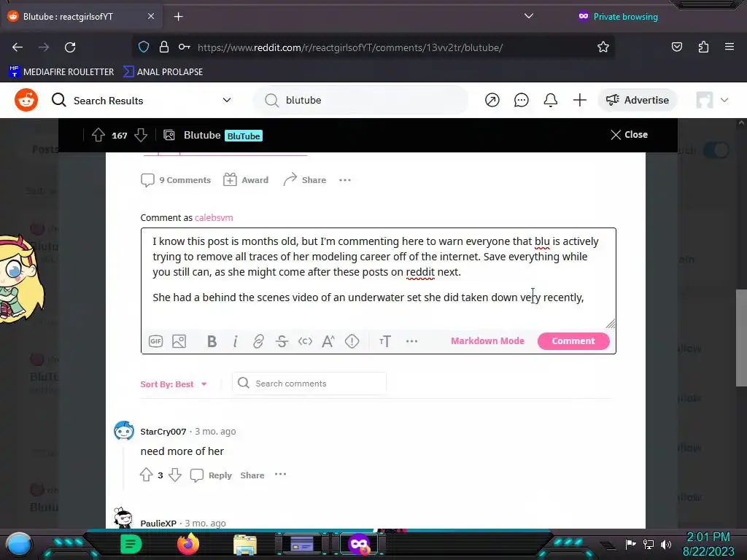Viewport: 747px width, 560px height.
Task: Apply bold formatting in comment editor
Action: [x=212, y=341]
